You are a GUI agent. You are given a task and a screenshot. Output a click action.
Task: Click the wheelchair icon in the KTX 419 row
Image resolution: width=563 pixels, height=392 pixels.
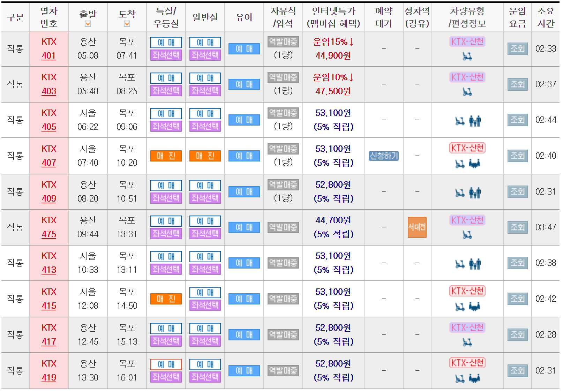coord(460,378)
